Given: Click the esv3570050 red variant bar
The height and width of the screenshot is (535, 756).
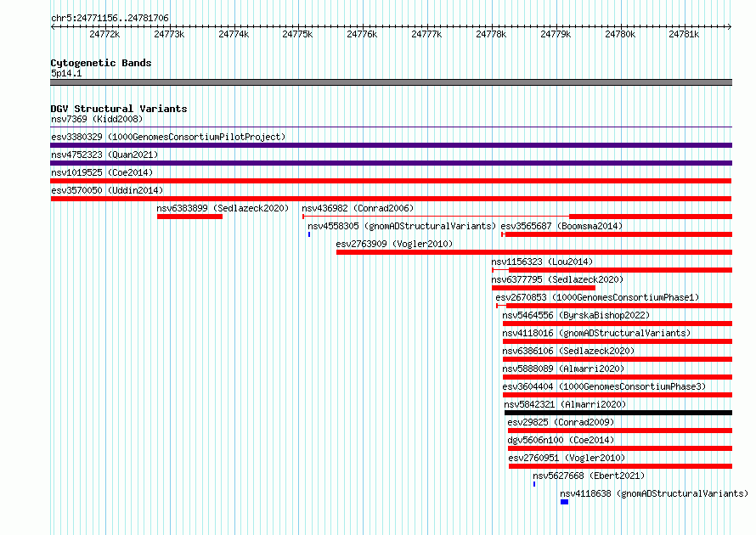Looking at the screenshot, I should (x=391, y=199).
